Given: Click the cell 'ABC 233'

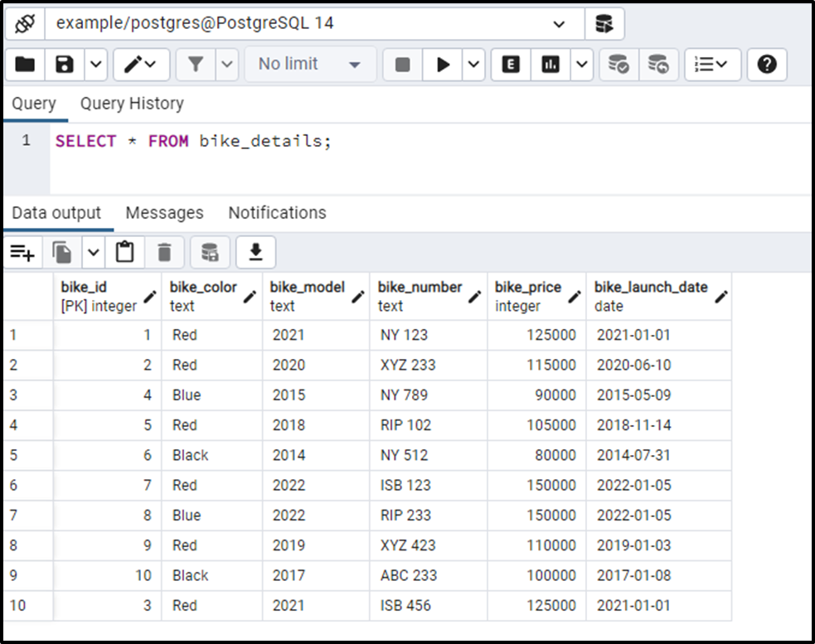Looking at the screenshot, I should 429,575.
